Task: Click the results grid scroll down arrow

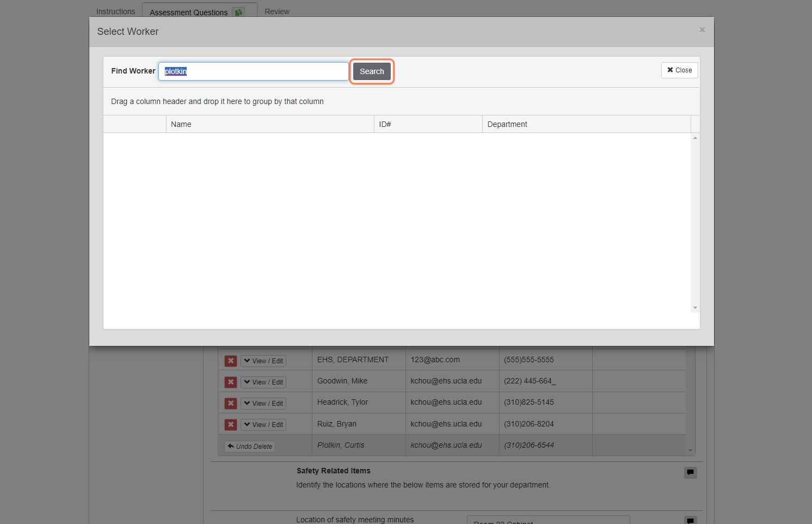Action: [695, 308]
